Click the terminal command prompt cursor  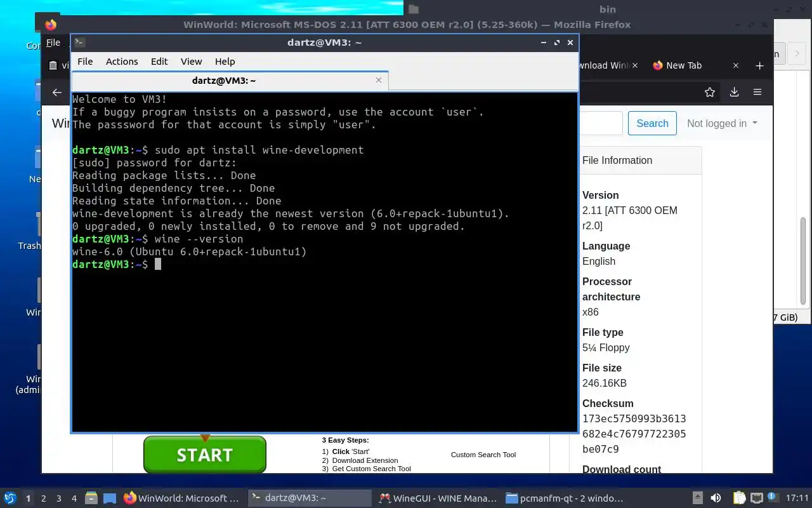158,264
